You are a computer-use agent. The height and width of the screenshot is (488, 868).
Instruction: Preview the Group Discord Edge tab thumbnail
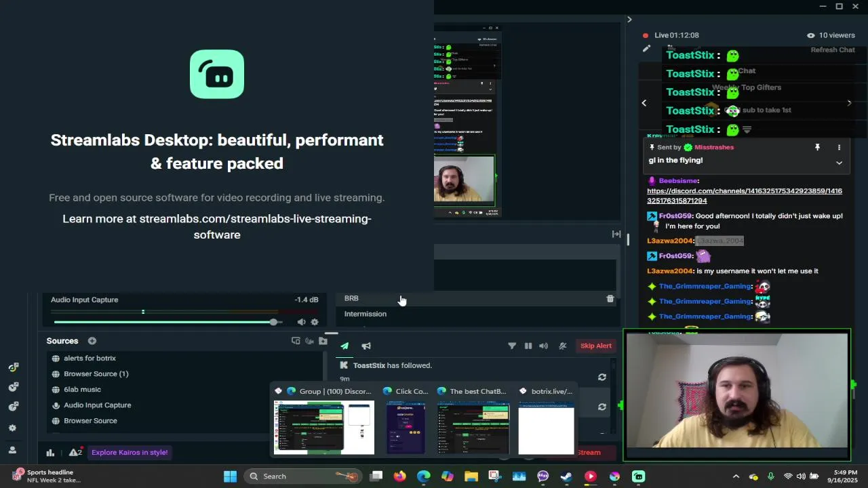coord(323,428)
